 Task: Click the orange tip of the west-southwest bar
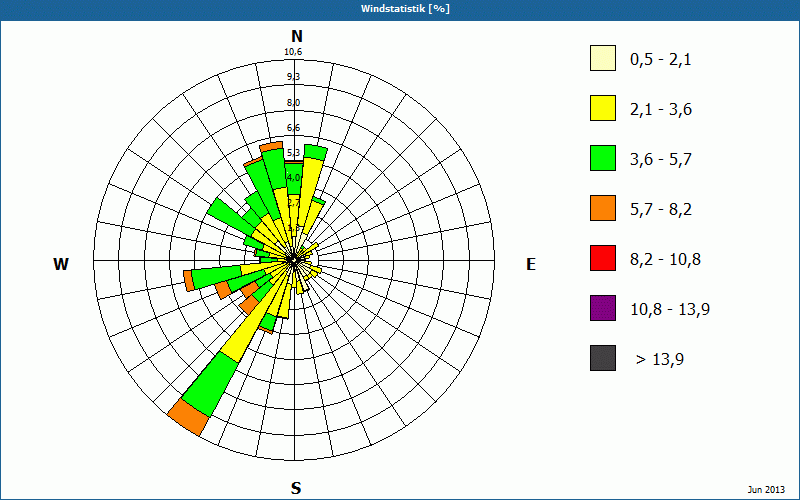coord(188,281)
